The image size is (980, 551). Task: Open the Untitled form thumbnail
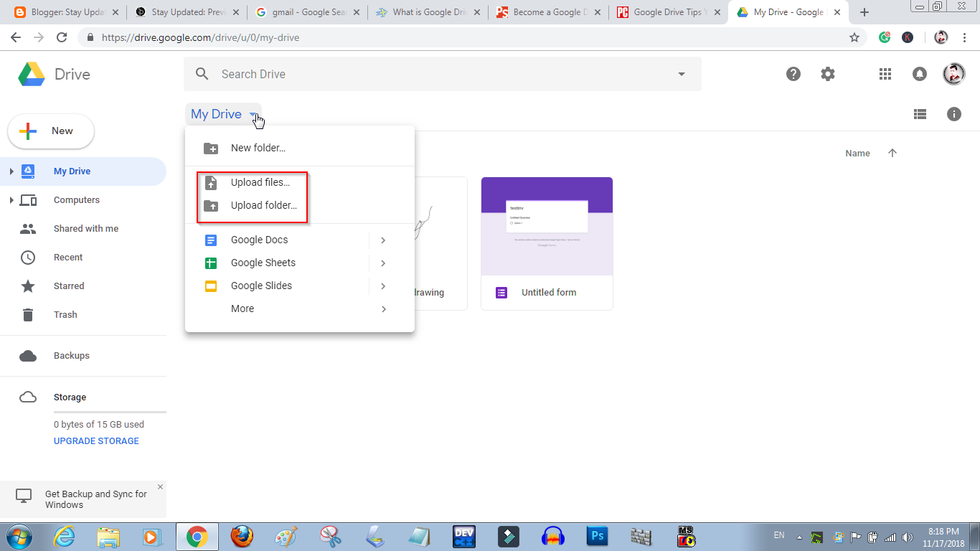pyautogui.click(x=547, y=226)
